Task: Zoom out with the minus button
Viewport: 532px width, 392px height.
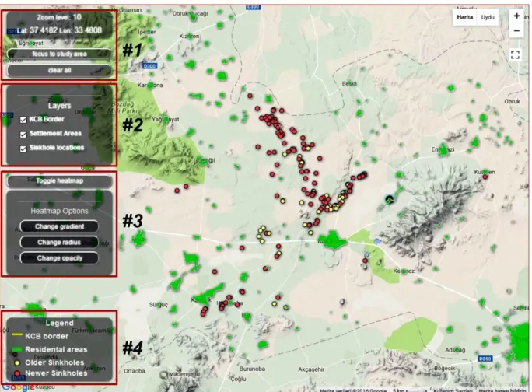Action: pos(516,30)
